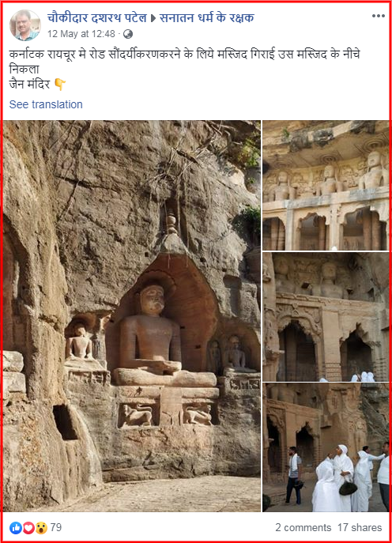This screenshot has width=392, height=543.
Task: Open large seated statue cliff photo
Action: pyautogui.click(x=132, y=316)
